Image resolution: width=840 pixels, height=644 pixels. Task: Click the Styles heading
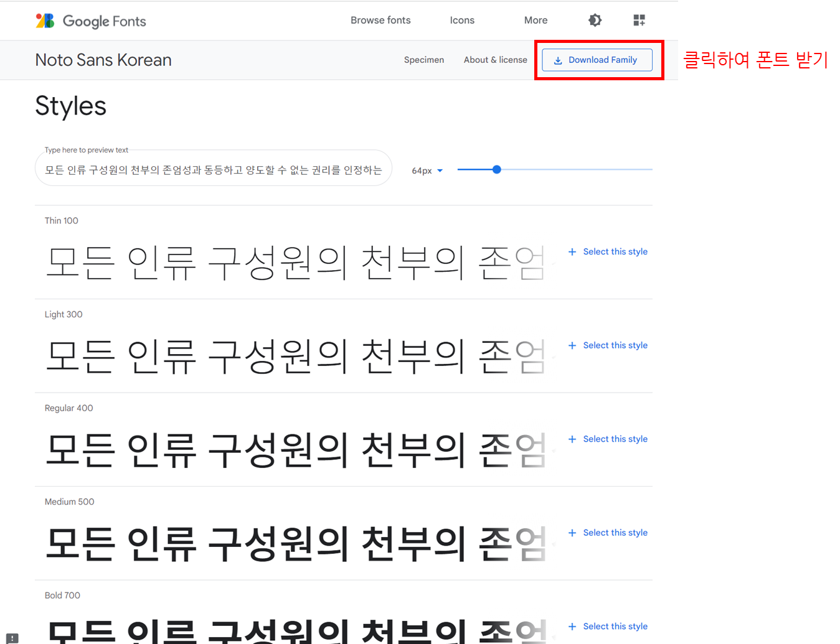click(70, 106)
